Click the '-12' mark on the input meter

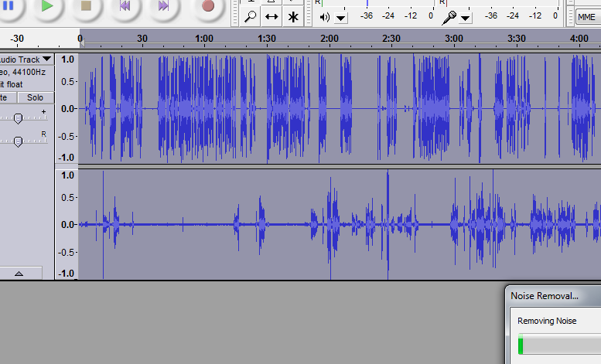click(x=534, y=15)
